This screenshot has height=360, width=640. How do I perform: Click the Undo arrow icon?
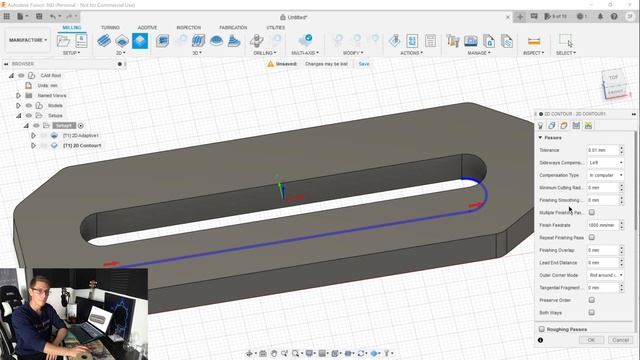pos(53,16)
